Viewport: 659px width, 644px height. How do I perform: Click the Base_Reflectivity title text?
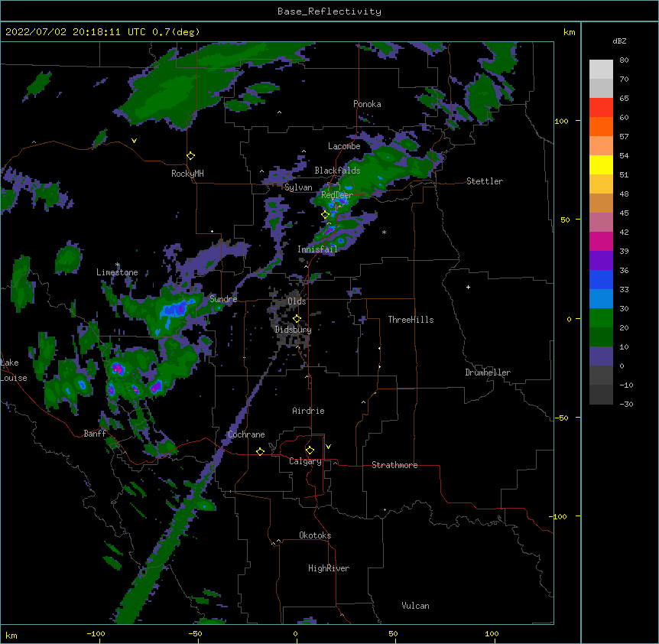pos(329,11)
